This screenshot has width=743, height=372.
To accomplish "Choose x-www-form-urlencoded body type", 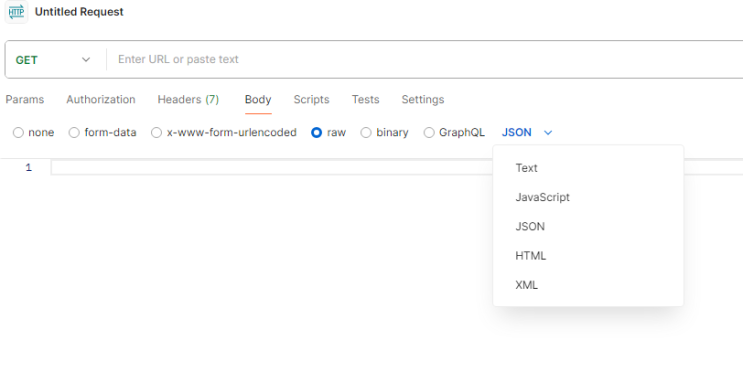I will (156, 133).
